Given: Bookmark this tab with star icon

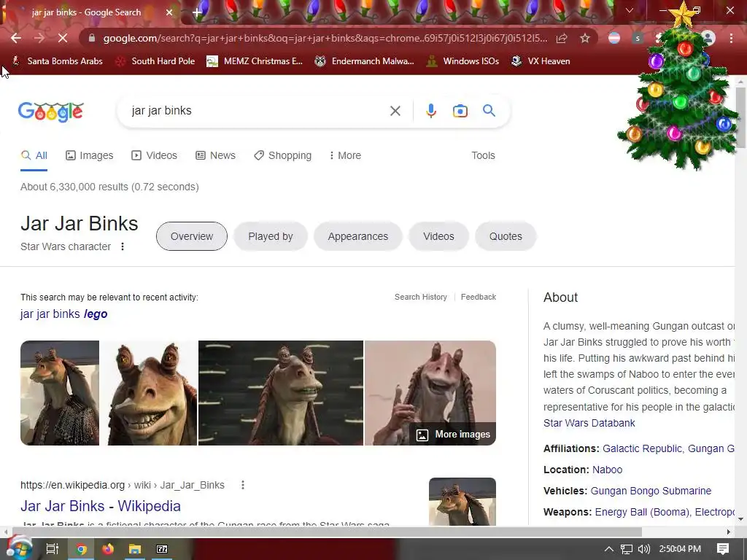Looking at the screenshot, I should pos(585,38).
